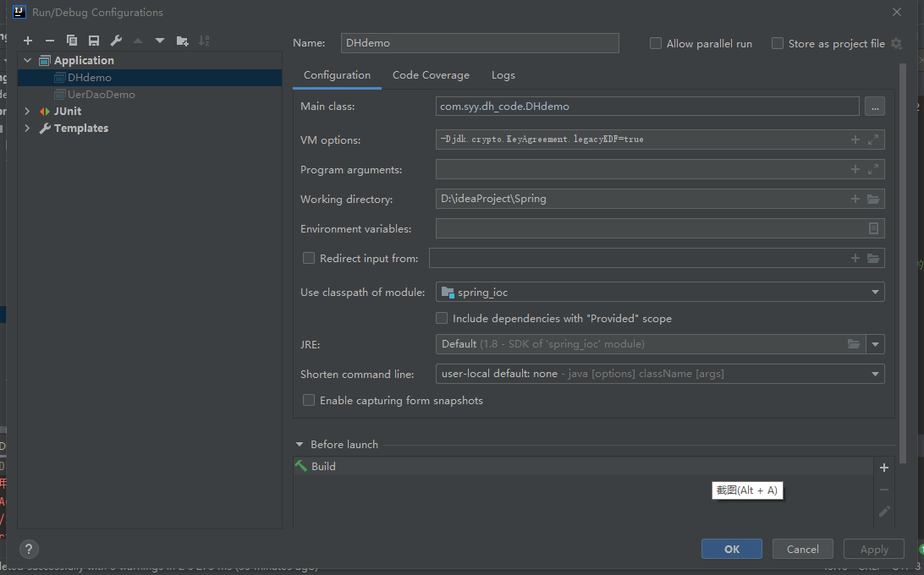Move configuration up arrow
This screenshot has width=924, height=575.
[x=138, y=41]
